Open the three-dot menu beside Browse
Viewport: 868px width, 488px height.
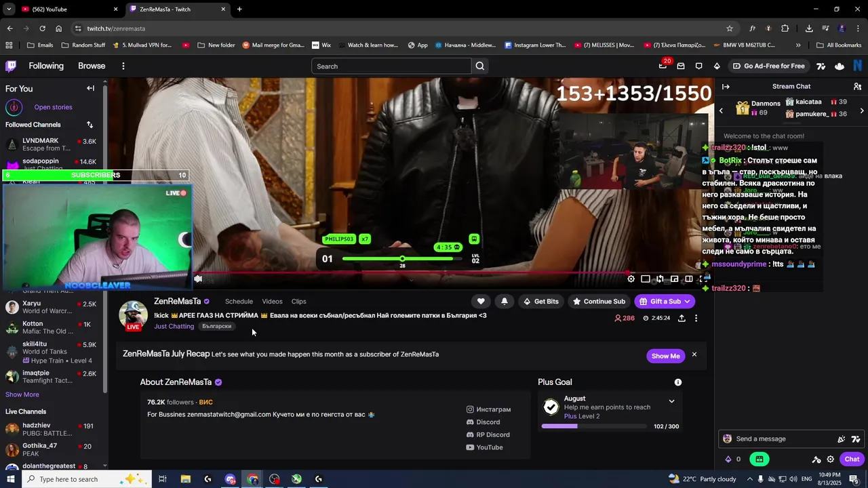[x=123, y=66]
